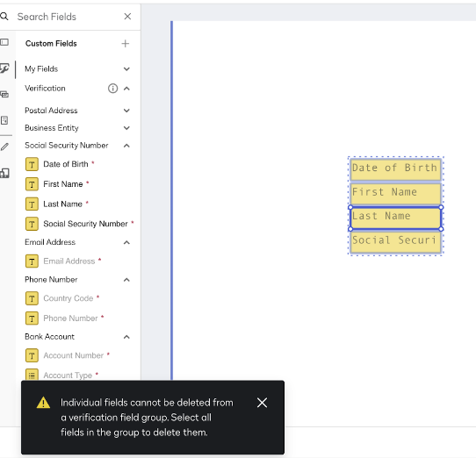Collapse the Social Security Number group
The width and height of the screenshot is (476, 458).
[126, 146]
